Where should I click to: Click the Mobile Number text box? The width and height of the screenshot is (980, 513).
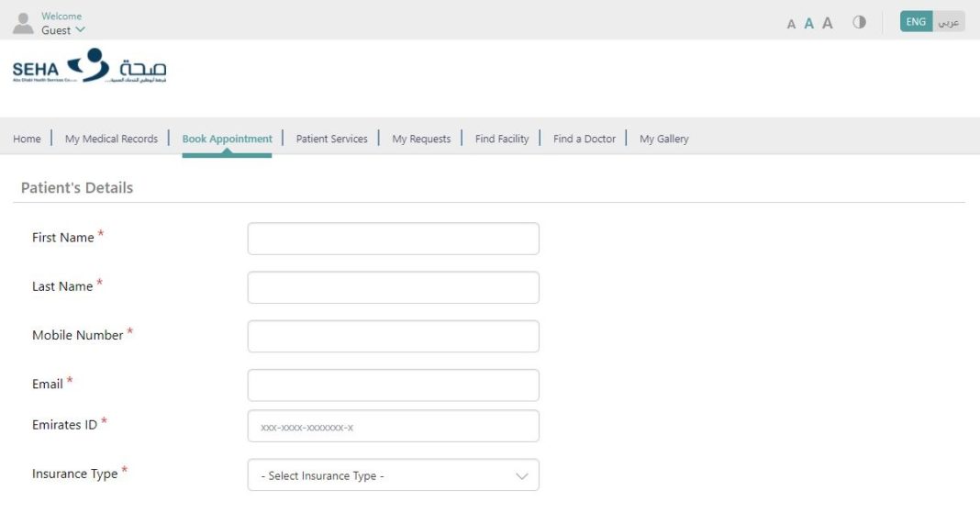[393, 336]
